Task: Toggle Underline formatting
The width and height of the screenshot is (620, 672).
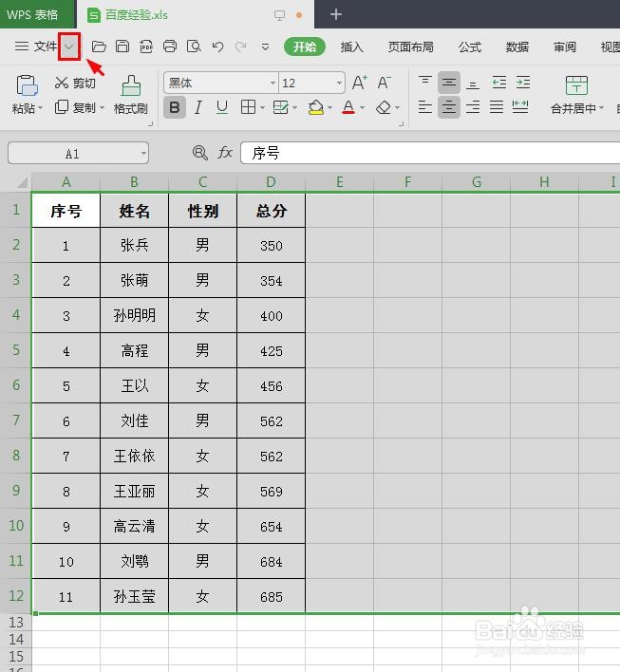Action: point(221,107)
